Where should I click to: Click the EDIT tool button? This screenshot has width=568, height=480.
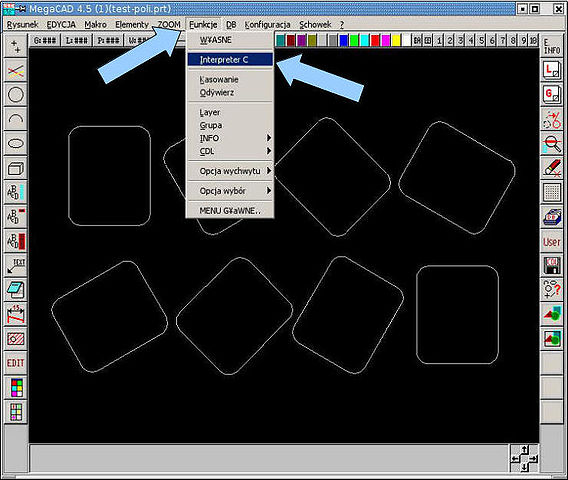[x=16, y=363]
